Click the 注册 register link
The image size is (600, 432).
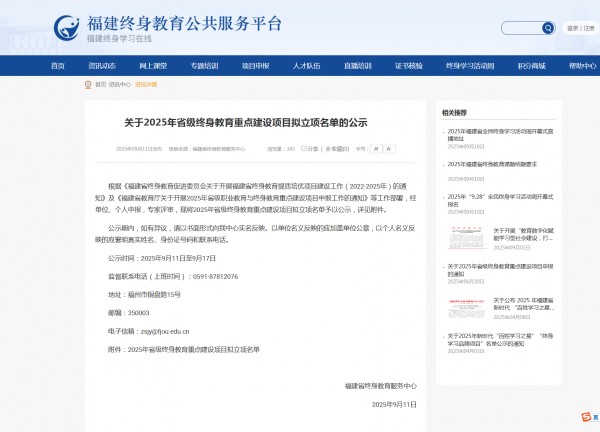click(589, 28)
